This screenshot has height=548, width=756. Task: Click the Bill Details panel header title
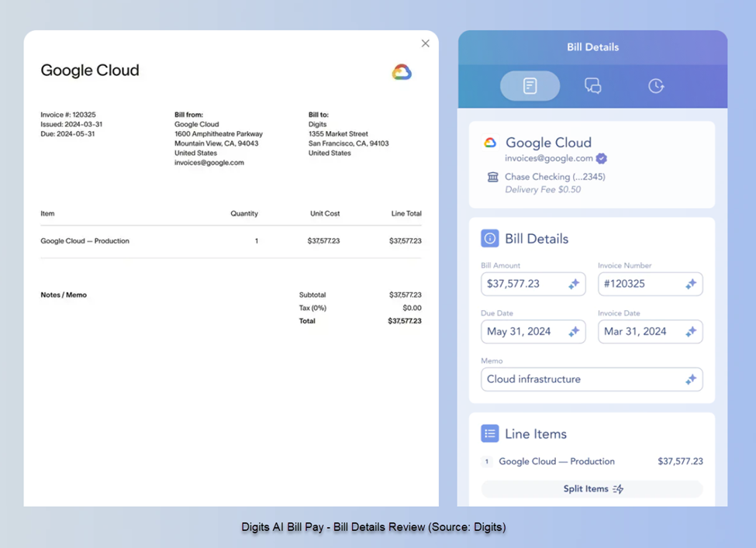pyautogui.click(x=592, y=47)
